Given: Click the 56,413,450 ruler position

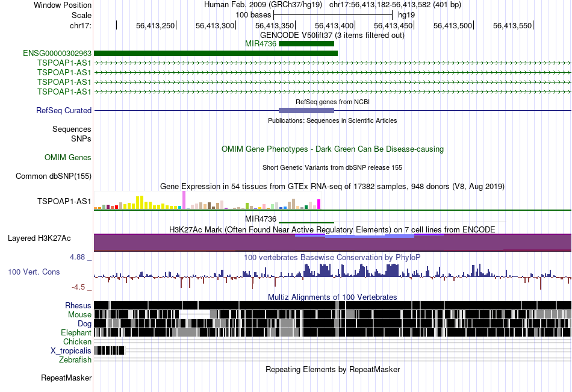Looking at the screenshot, I should point(393,25).
